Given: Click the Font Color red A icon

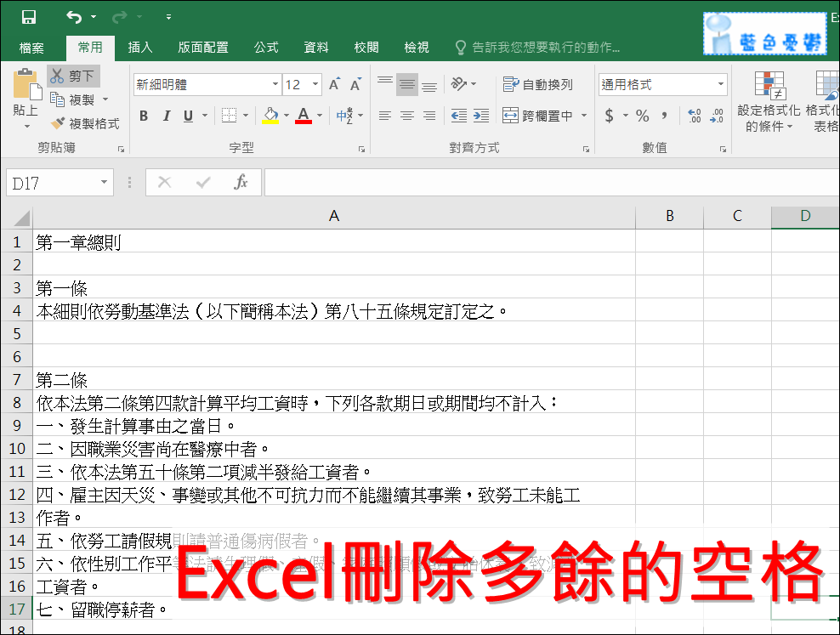Looking at the screenshot, I should tap(304, 115).
